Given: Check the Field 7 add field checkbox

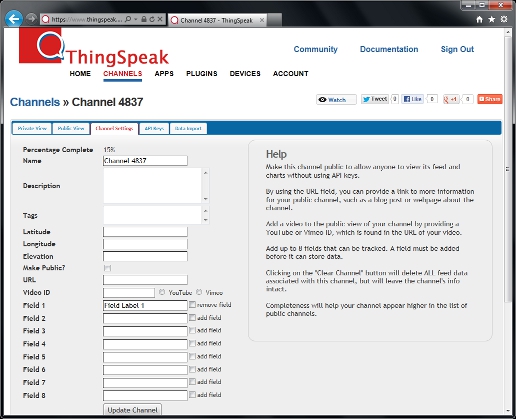Looking at the screenshot, I should [x=192, y=382].
